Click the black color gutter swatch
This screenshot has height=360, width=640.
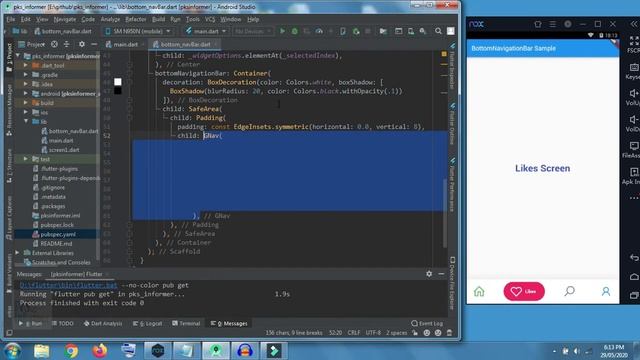[x=118, y=91]
